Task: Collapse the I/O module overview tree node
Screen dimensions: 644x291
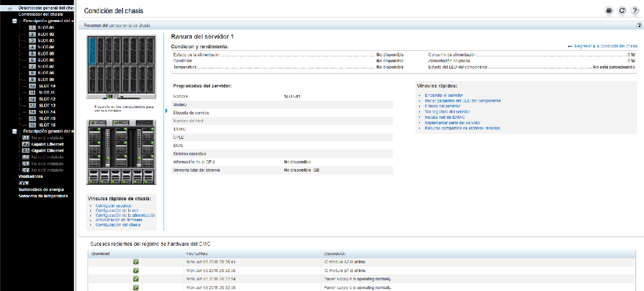Action: (x=14, y=131)
